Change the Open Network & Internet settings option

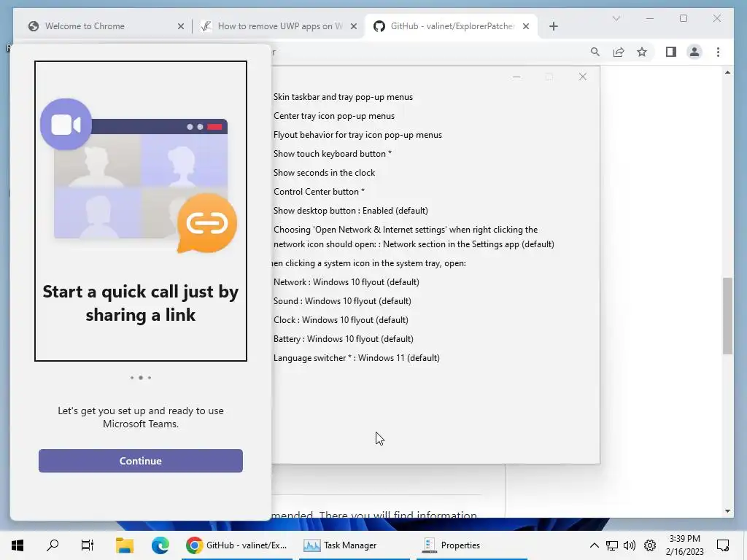[414, 237]
